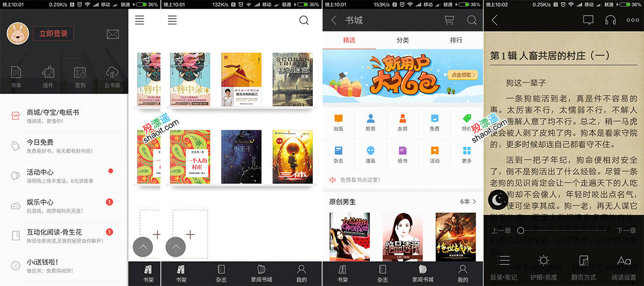Expand 原创男生 via 6本 arrow

468,202
